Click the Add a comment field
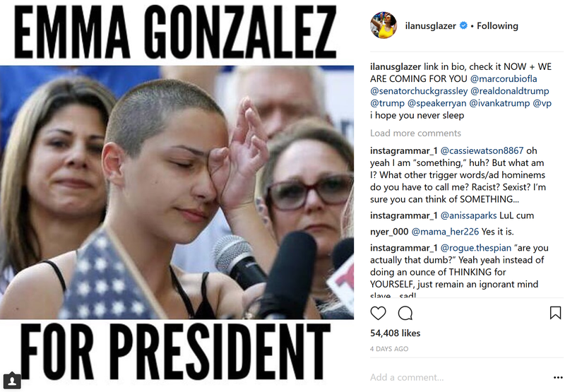 click(458, 378)
